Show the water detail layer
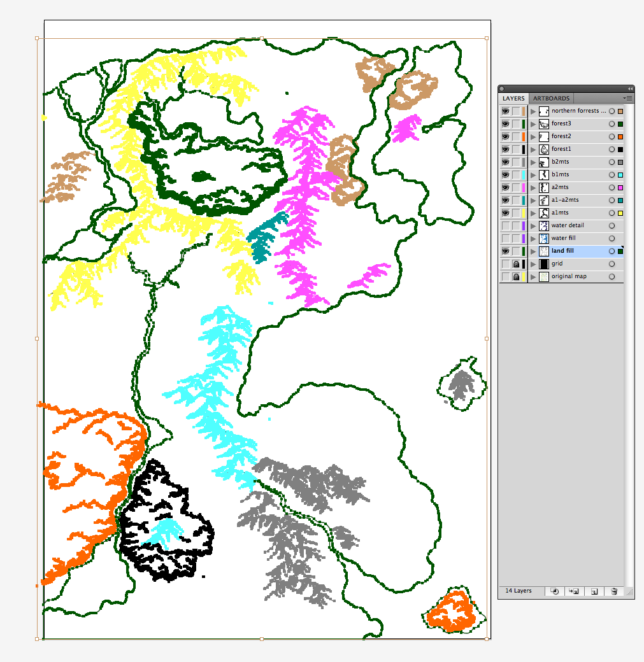Viewport: 644px width, 662px height. 505,225
